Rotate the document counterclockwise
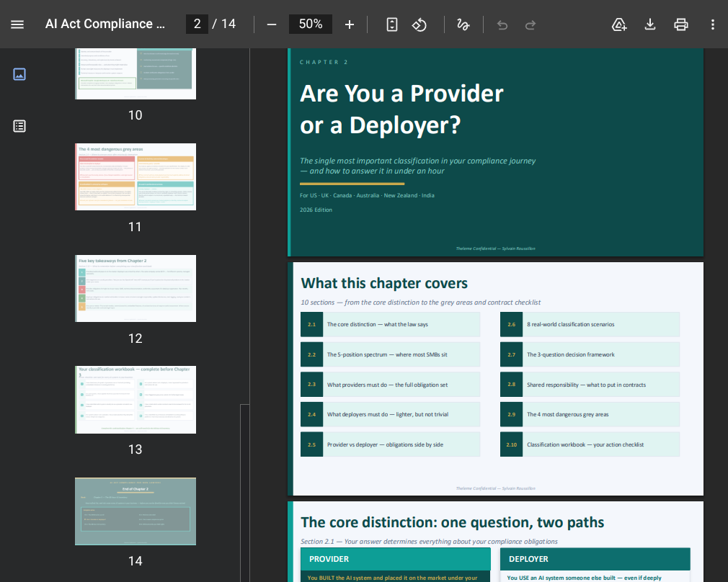 (x=420, y=24)
